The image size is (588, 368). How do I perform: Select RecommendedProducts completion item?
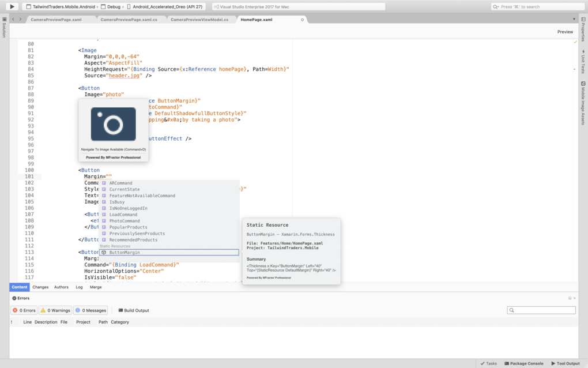click(x=169, y=240)
